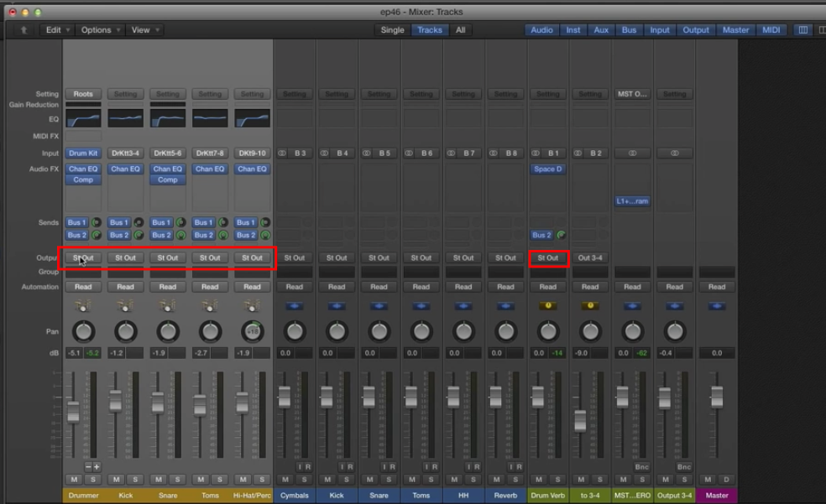The image size is (826, 504).
Task: Click stereo format icon on Drum Verb input
Action: coord(536,153)
